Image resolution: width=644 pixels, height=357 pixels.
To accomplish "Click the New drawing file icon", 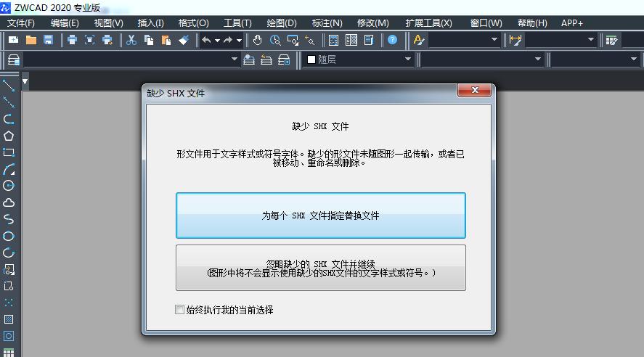I will click(x=14, y=40).
